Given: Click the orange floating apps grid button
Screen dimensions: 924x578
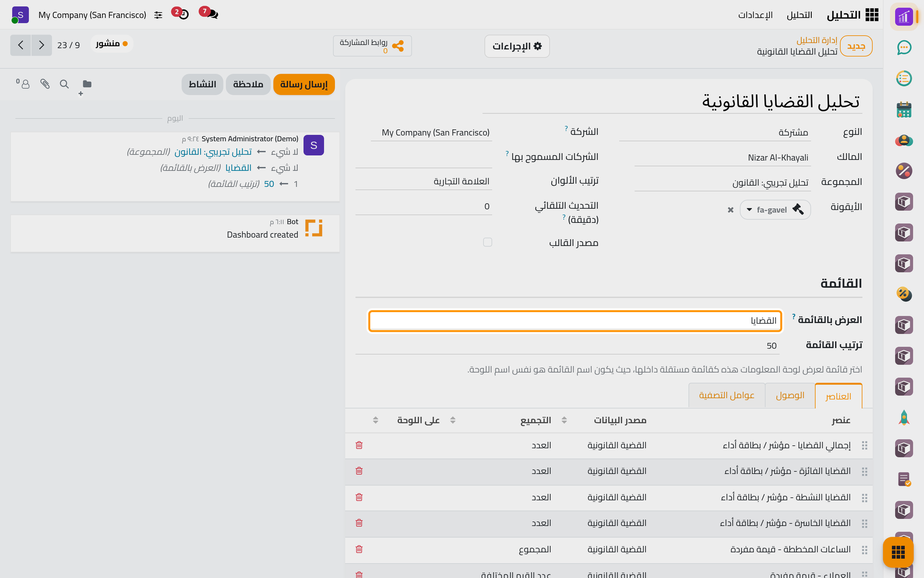Looking at the screenshot, I should click(x=898, y=552).
